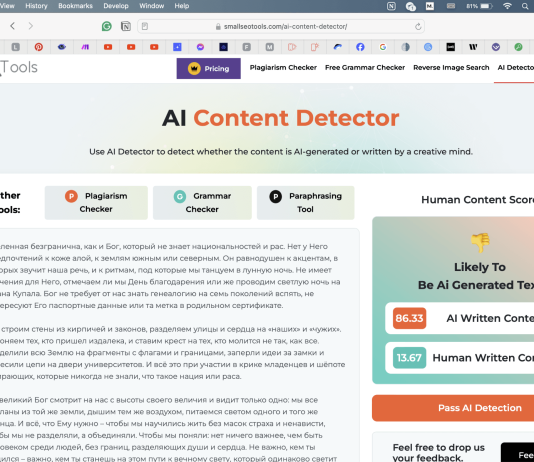Click the 'Likely To Be Ai Generated' result text

tap(476, 276)
